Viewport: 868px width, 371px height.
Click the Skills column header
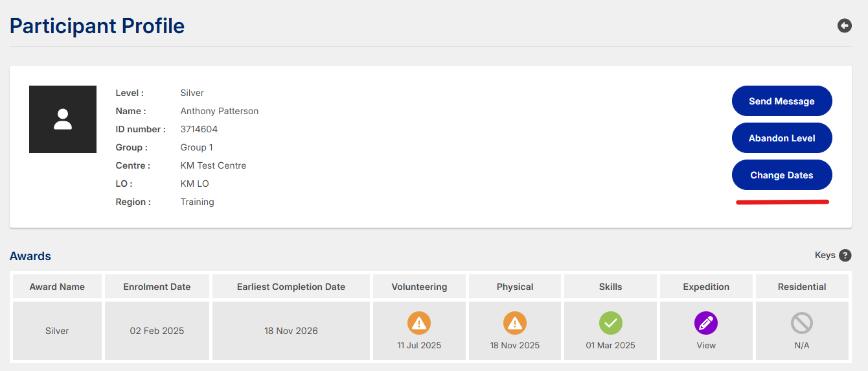click(610, 287)
